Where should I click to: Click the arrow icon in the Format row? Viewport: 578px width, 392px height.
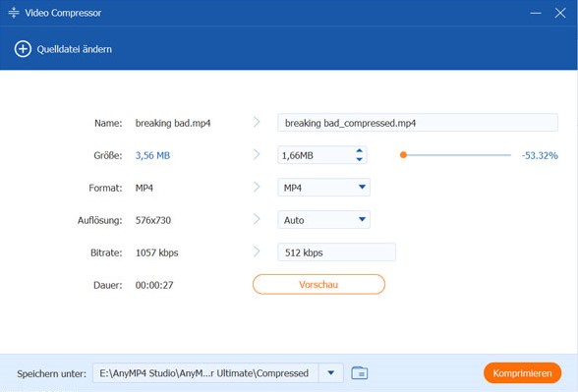[x=257, y=187]
